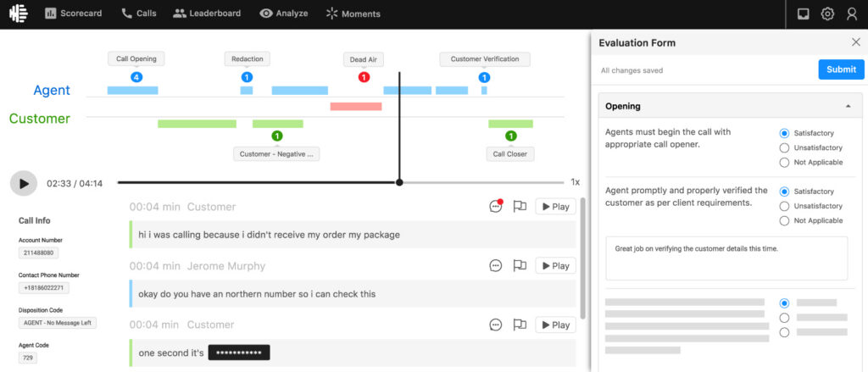Expand the Customer - Negative moment tag
868x372 pixels.
pos(276,153)
